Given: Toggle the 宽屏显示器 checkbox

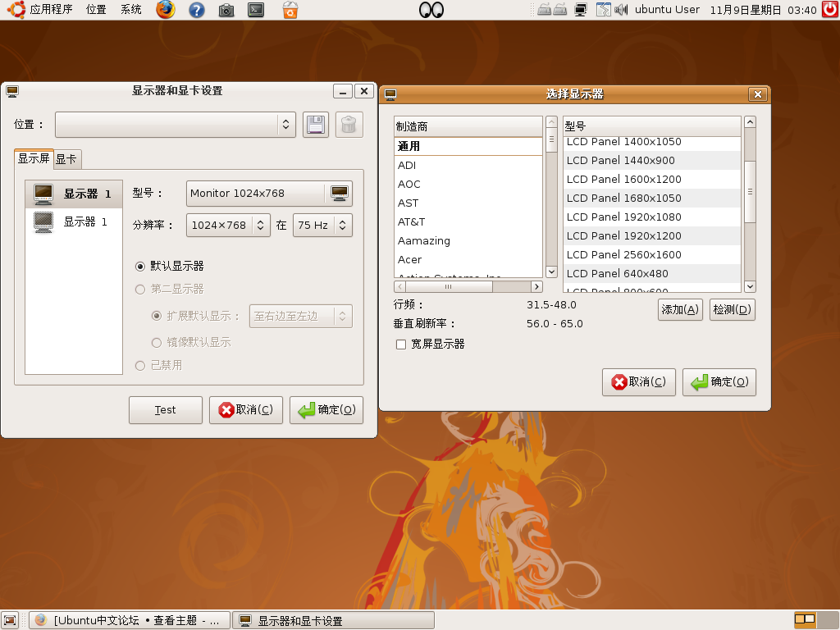Looking at the screenshot, I should [x=400, y=345].
